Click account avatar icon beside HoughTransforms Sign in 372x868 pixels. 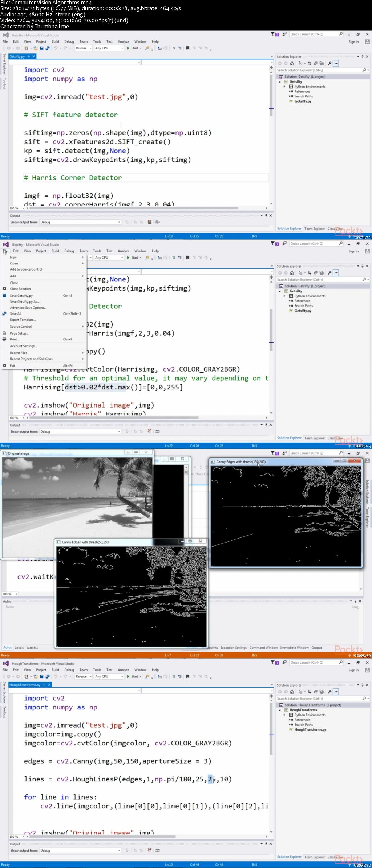coord(367,670)
